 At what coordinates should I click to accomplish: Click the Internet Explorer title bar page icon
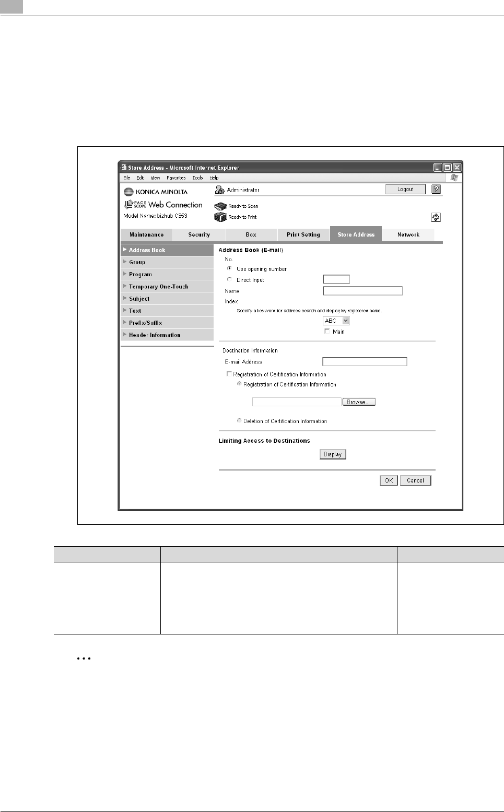124,168
